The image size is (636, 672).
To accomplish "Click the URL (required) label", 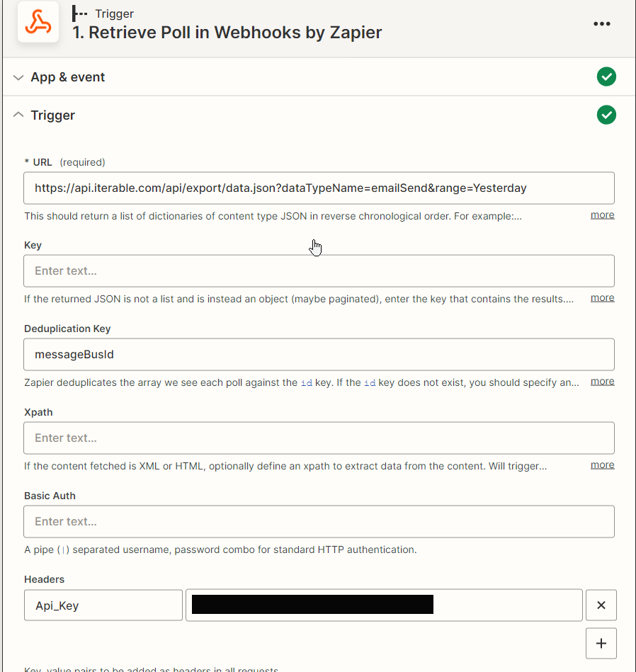I will pos(64,162).
